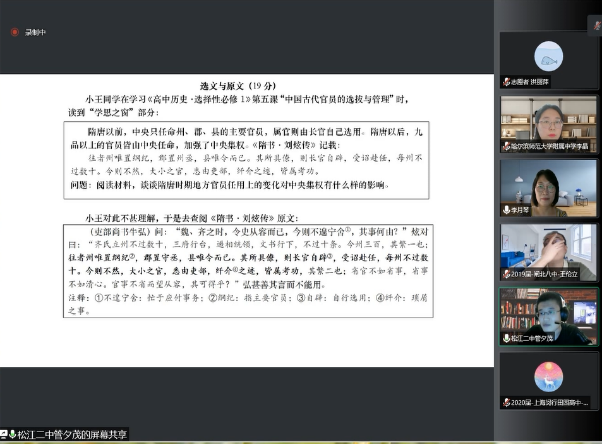Viewport: 602px width, 444px height.
Task: Click the red recording indicator dot
Action: pos(15,32)
